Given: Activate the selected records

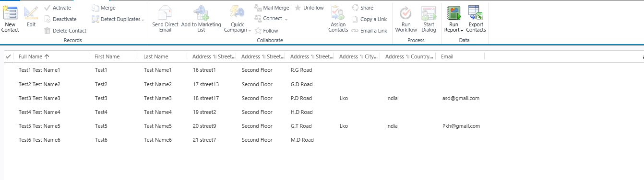Looking at the screenshot, I should click(x=58, y=8).
